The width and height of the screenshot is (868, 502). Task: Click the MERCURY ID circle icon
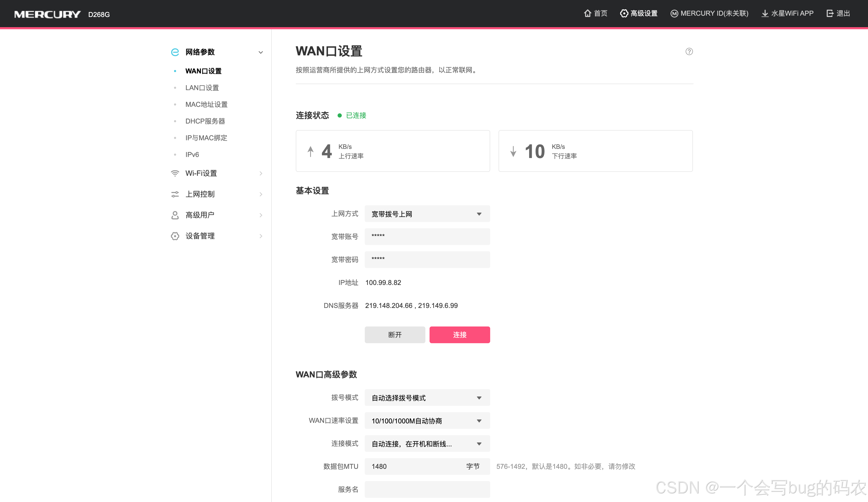click(674, 13)
